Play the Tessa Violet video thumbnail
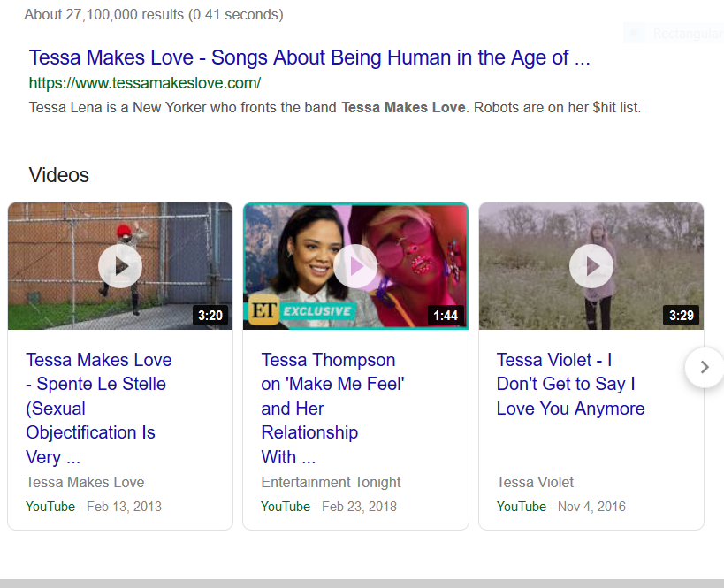 point(591,265)
